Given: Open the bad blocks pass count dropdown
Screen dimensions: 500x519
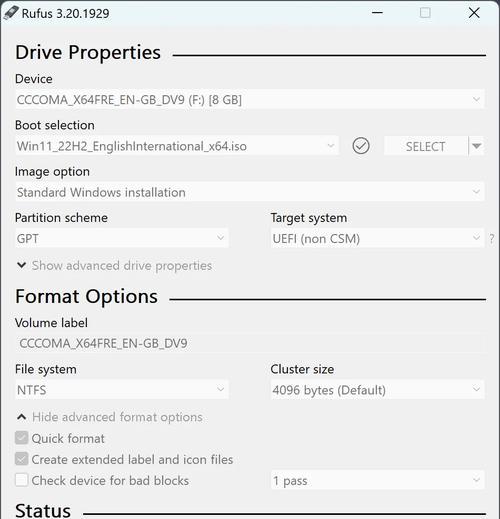Looking at the screenshot, I should (x=378, y=480).
